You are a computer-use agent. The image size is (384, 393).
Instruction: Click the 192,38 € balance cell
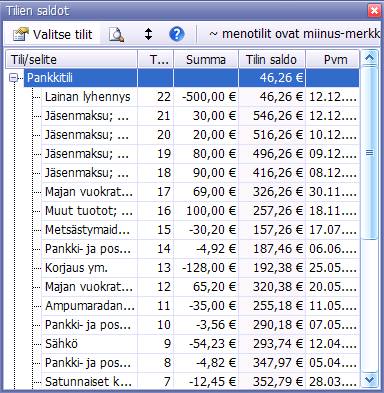[x=272, y=268]
